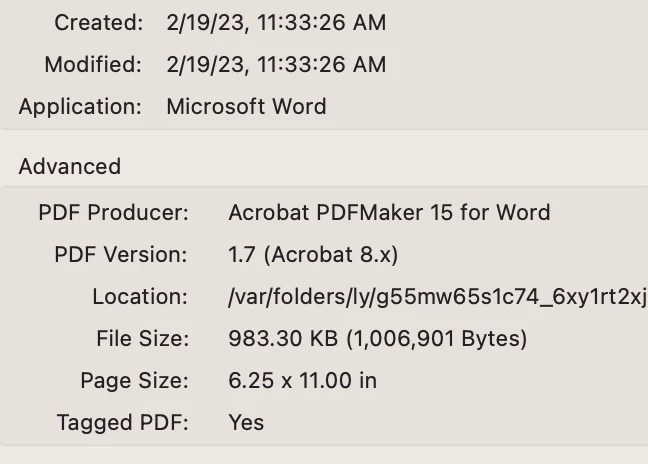Click the Tagged PDF label

[122, 422]
